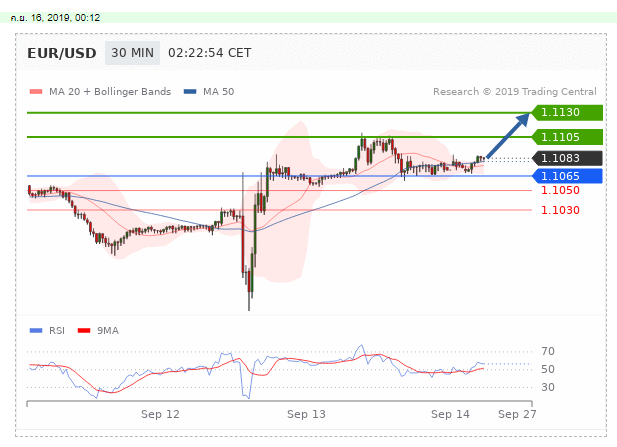Click the MA 20 + Bollinger Bands legend swatch
This screenshot has width=617, height=447.
coord(36,92)
